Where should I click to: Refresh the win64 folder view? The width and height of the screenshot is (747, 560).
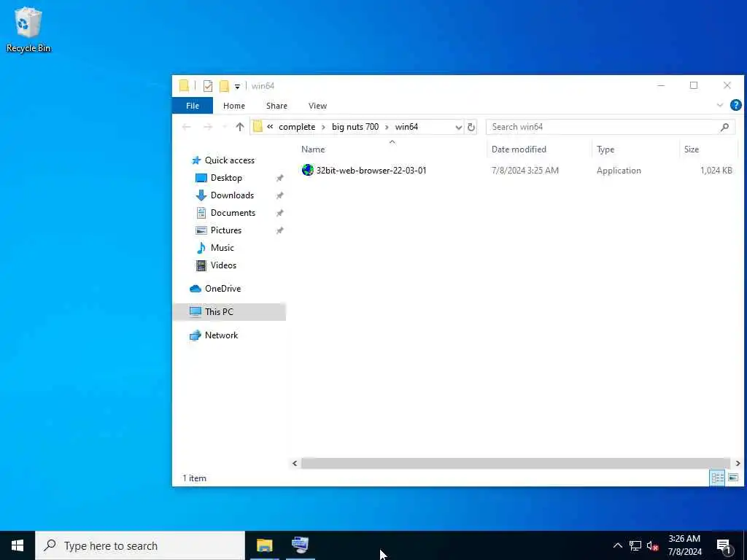[471, 127]
